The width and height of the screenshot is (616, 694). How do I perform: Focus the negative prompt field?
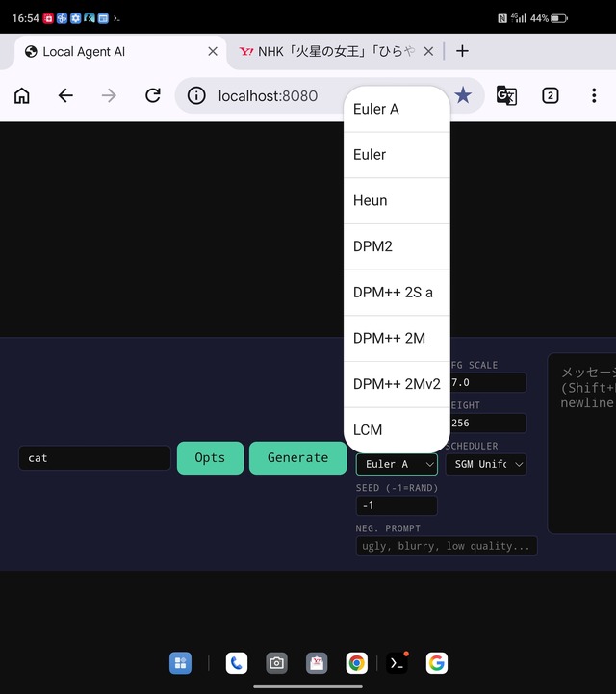tap(446, 546)
